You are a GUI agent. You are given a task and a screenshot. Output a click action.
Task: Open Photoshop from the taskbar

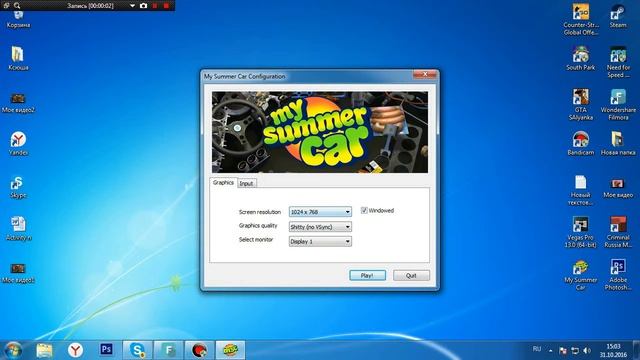click(x=106, y=349)
